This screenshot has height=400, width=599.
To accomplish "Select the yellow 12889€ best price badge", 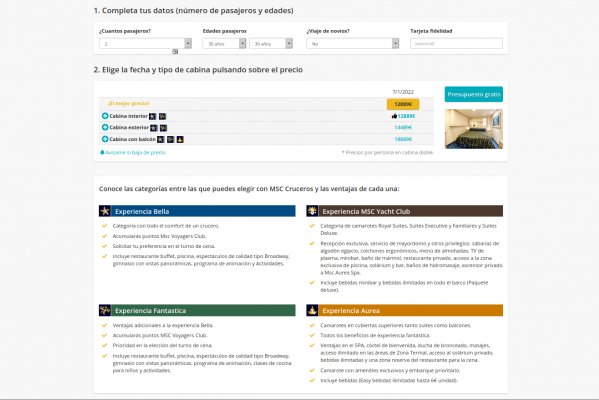I will point(403,104).
